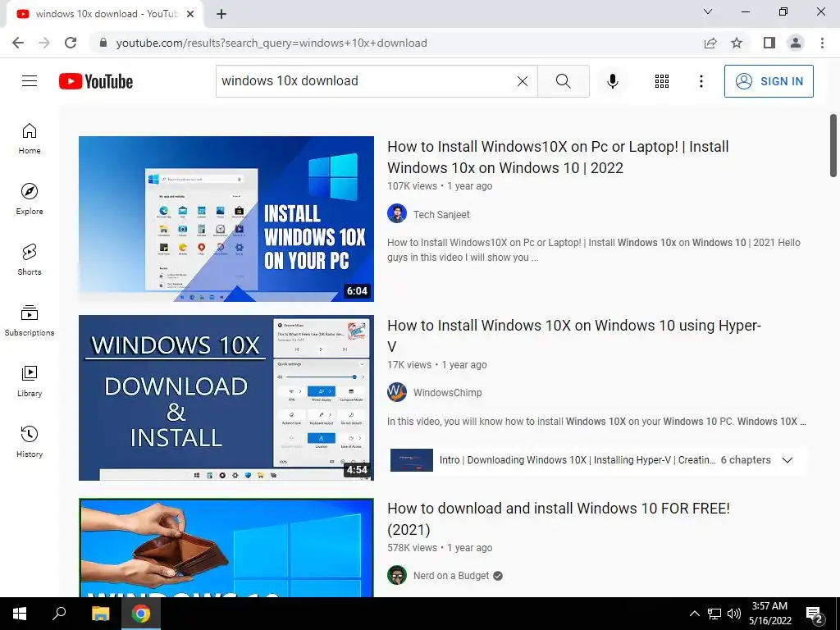This screenshot has width=840, height=630.
Task: Open Explore in the sidebar
Action: click(30, 199)
